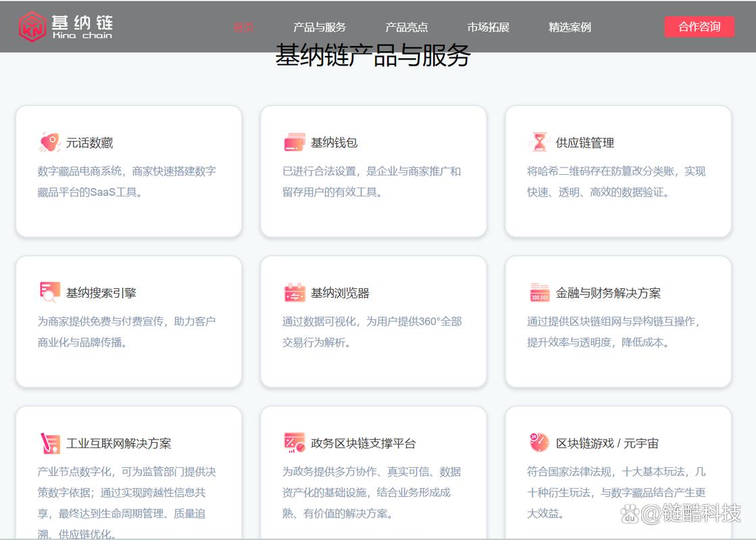The image size is (756, 540).
Task: Click the 工业互联网解决方案 cart icon
Action: 50,443
